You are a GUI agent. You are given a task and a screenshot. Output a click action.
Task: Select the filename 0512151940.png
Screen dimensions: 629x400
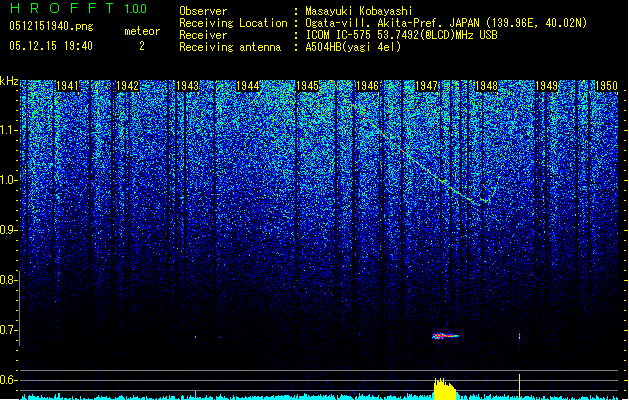[x=51, y=26]
